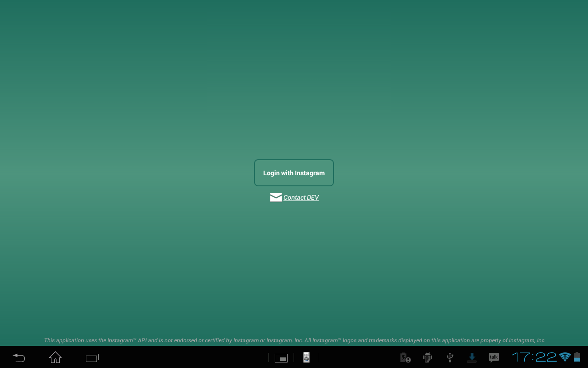
Task: Go to the Android home screen
Action: click(x=55, y=357)
